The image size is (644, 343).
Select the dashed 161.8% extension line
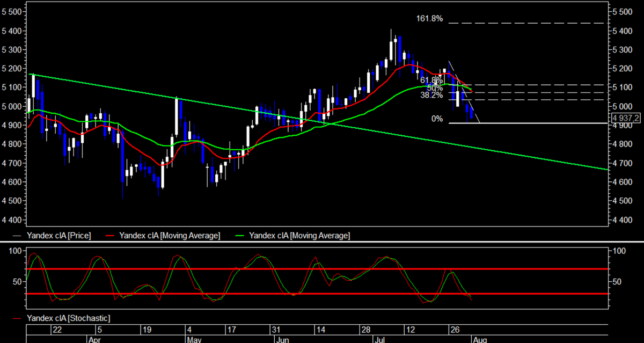[529, 23]
